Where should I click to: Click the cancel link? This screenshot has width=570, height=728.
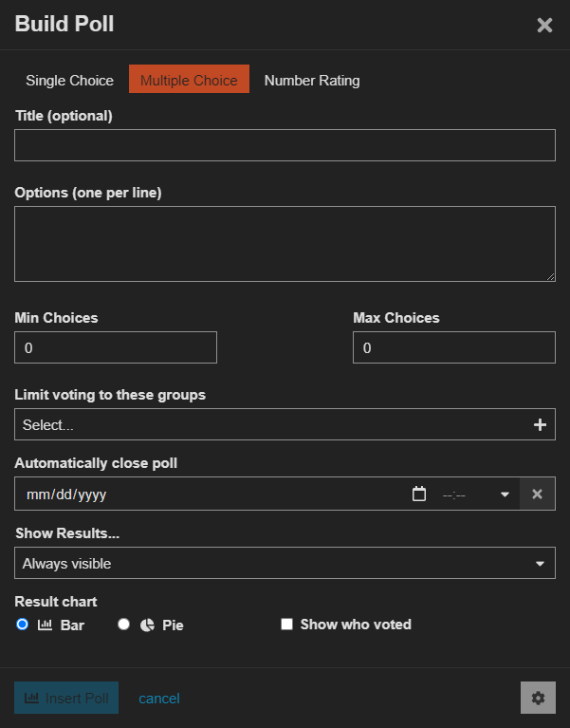click(159, 699)
